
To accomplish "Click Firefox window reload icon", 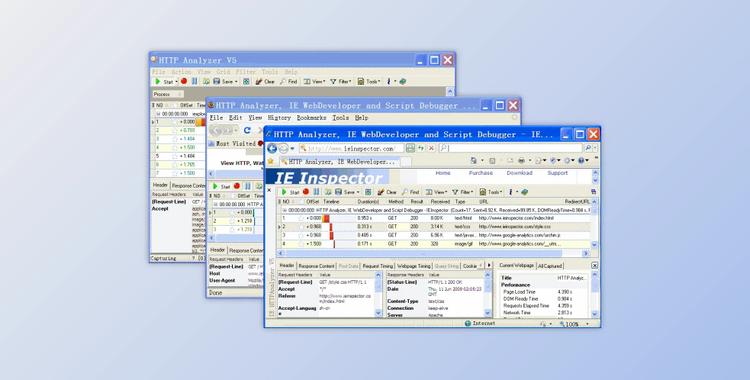I will 247,130.
